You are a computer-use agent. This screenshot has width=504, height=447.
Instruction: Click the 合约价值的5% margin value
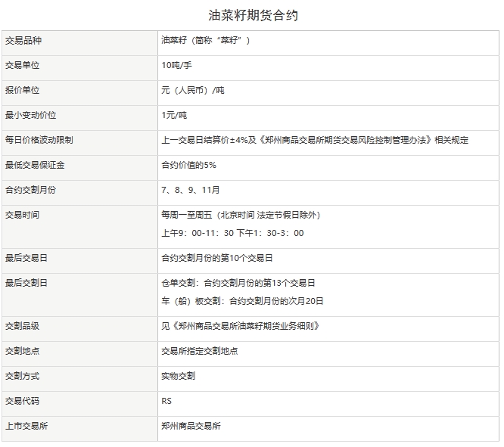[188, 166]
